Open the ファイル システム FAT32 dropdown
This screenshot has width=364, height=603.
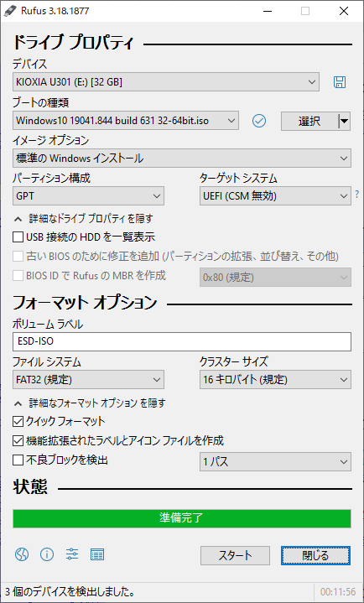89,380
